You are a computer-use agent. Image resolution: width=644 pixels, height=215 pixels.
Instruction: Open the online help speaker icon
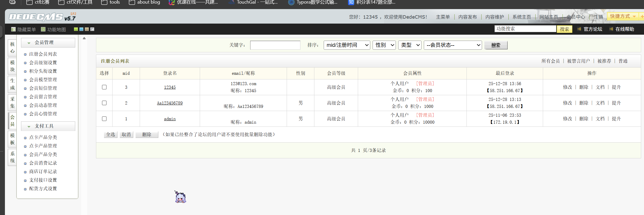click(x=611, y=29)
